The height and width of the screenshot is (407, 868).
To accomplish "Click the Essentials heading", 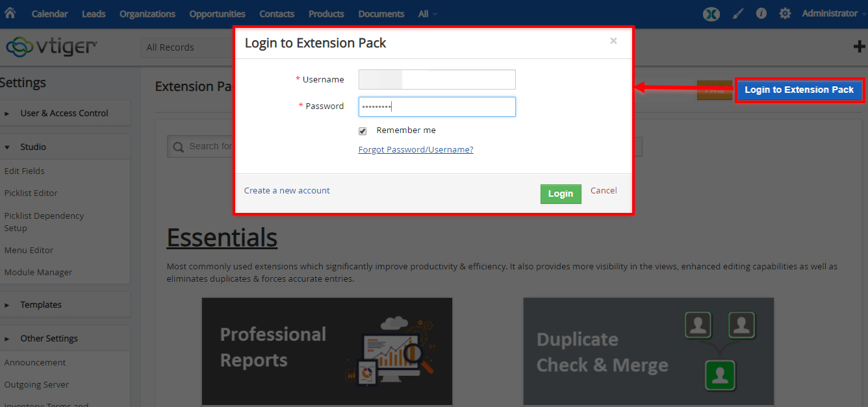I will 222,238.
